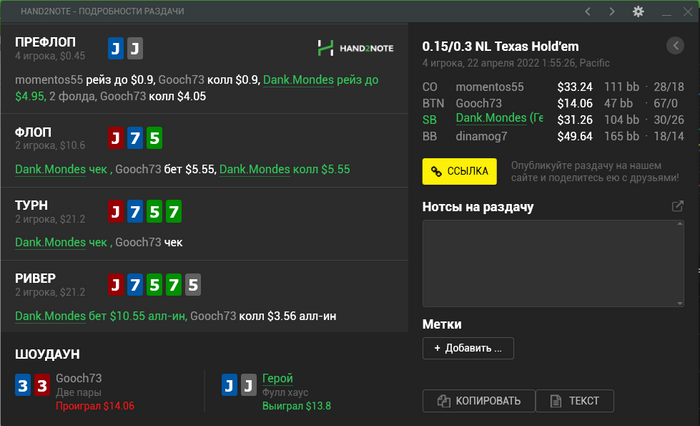This screenshot has width=700, height=426.
Task: Click Выиграл $13.8 result text
Action: (296, 406)
